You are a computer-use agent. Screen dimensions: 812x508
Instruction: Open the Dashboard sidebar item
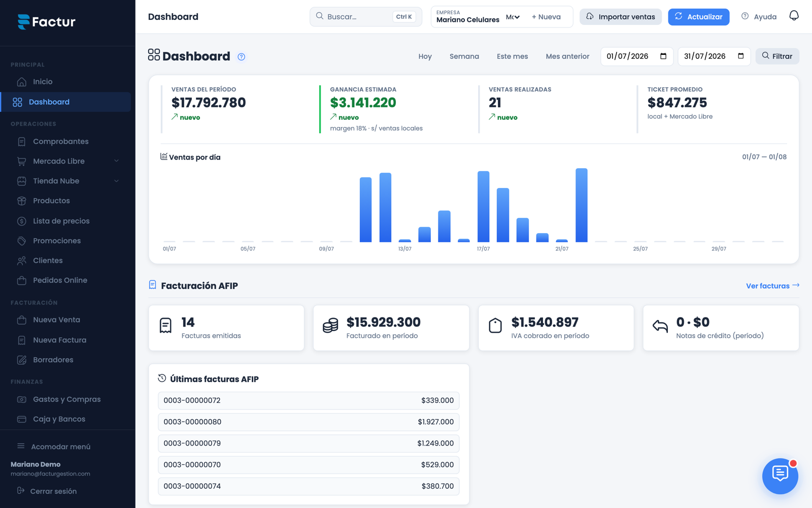point(66,102)
